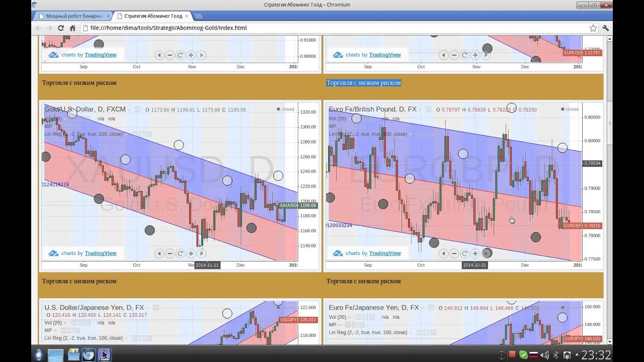Reset the Gold/U.S. Dollar chart view

[x=180, y=253]
